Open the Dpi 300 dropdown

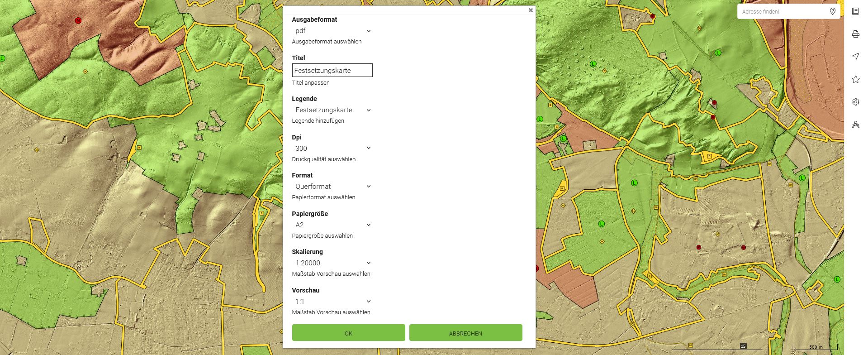pos(332,148)
